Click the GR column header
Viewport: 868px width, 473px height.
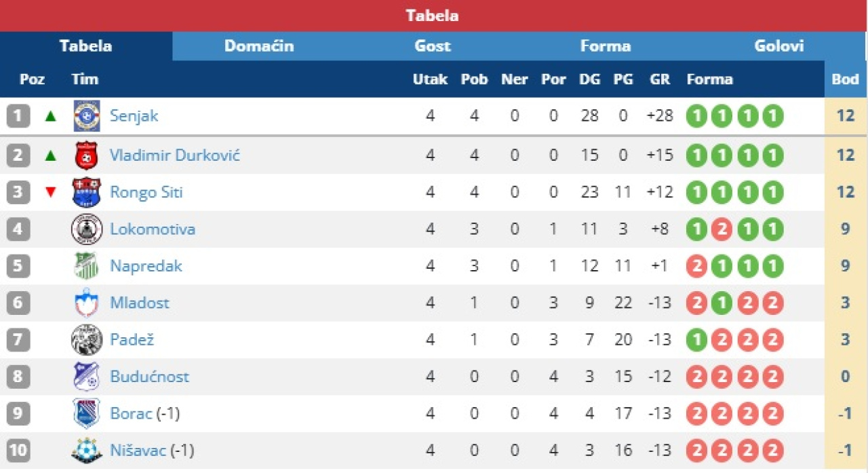(660, 79)
